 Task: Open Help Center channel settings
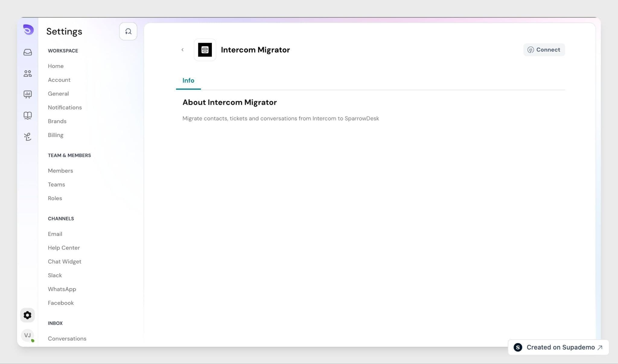coord(64,248)
